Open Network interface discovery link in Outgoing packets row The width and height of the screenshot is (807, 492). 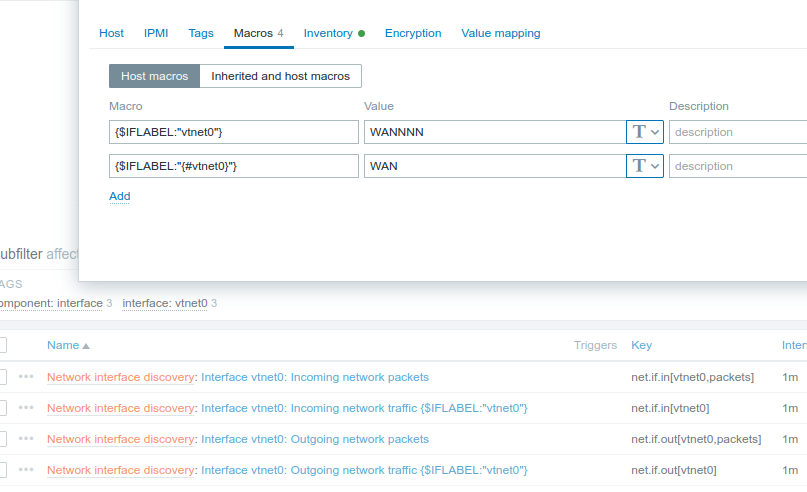coord(120,439)
